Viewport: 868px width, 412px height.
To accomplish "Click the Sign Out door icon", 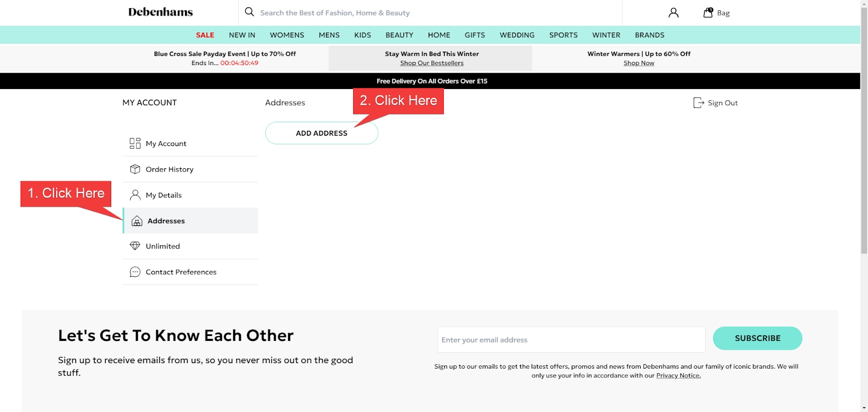I will (699, 103).
